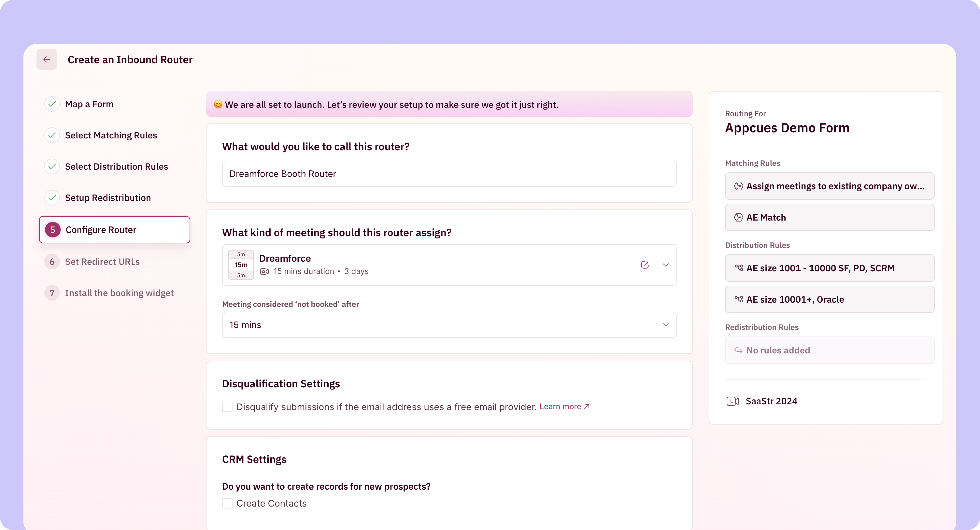Expand the Dreamforce meeting type chevron

tap(665, 265)
